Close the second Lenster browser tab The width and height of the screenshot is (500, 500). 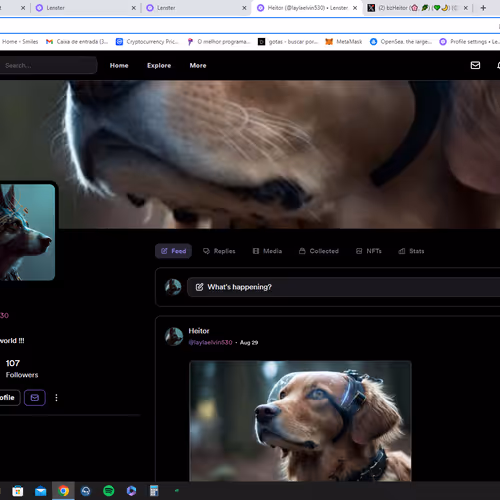click(244, 8)
